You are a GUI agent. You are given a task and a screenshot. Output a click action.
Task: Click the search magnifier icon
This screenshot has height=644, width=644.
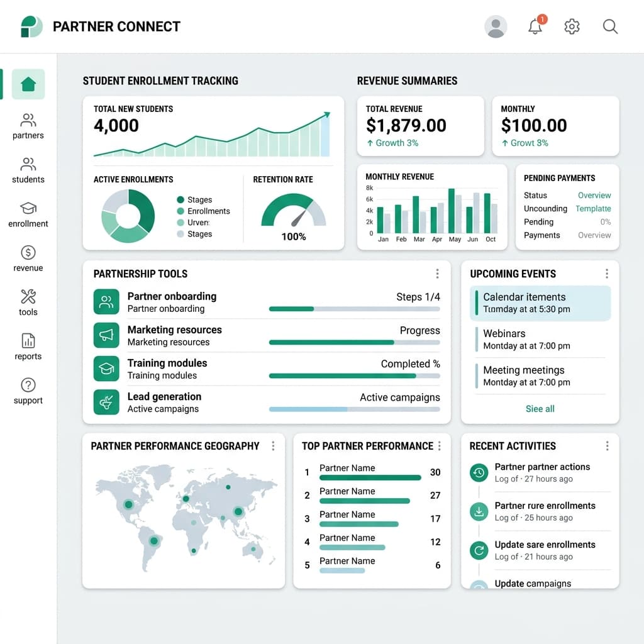pyautogui.click(x=610, y=26)
